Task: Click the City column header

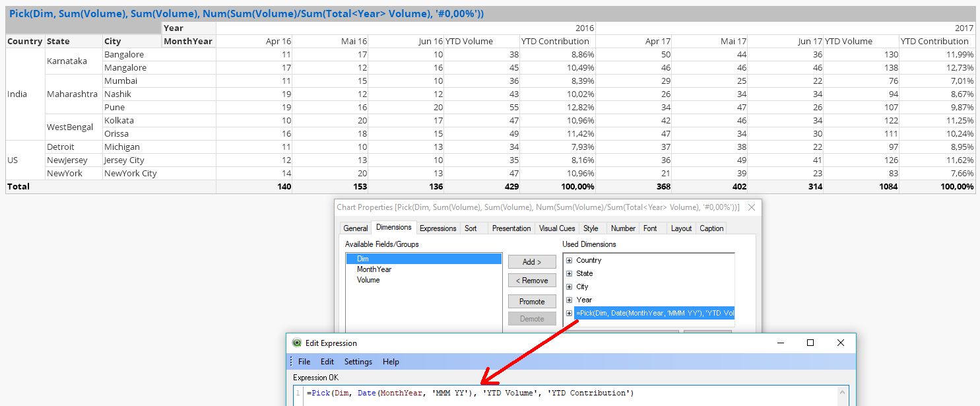Action: pyautogui.click(x=132, y=41)
